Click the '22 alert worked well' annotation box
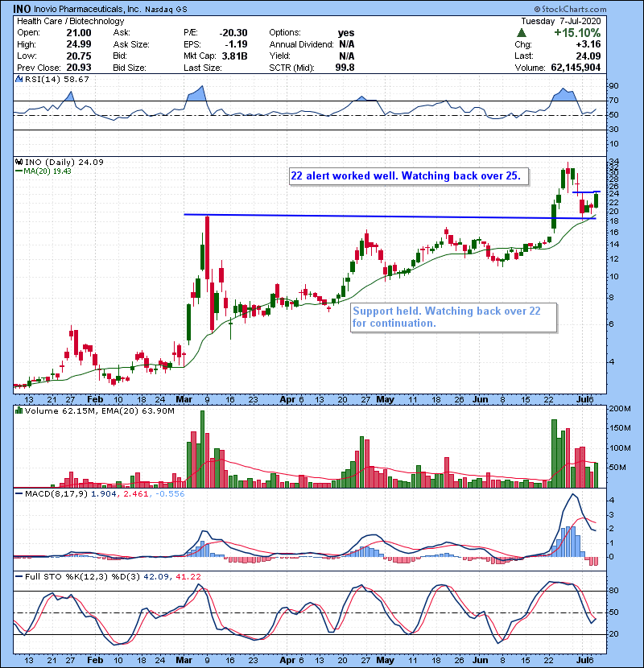Screen dimensions: 644x668 [x=409, y=176]
